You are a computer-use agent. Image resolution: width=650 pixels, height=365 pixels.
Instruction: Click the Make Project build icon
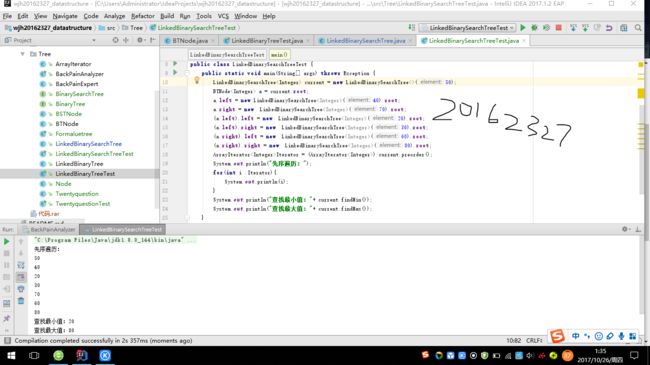coord(412,27)
